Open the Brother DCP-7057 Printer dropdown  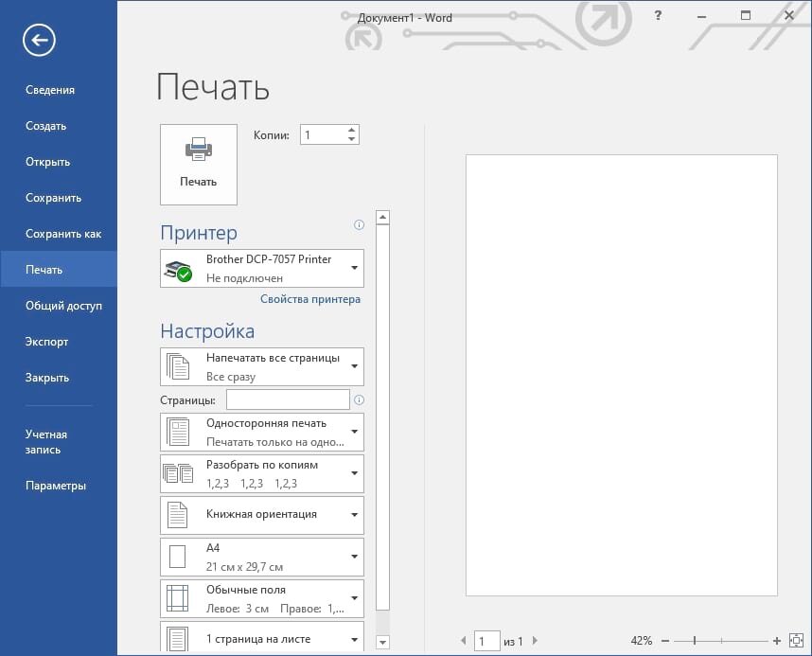click(x=262, y=269)
